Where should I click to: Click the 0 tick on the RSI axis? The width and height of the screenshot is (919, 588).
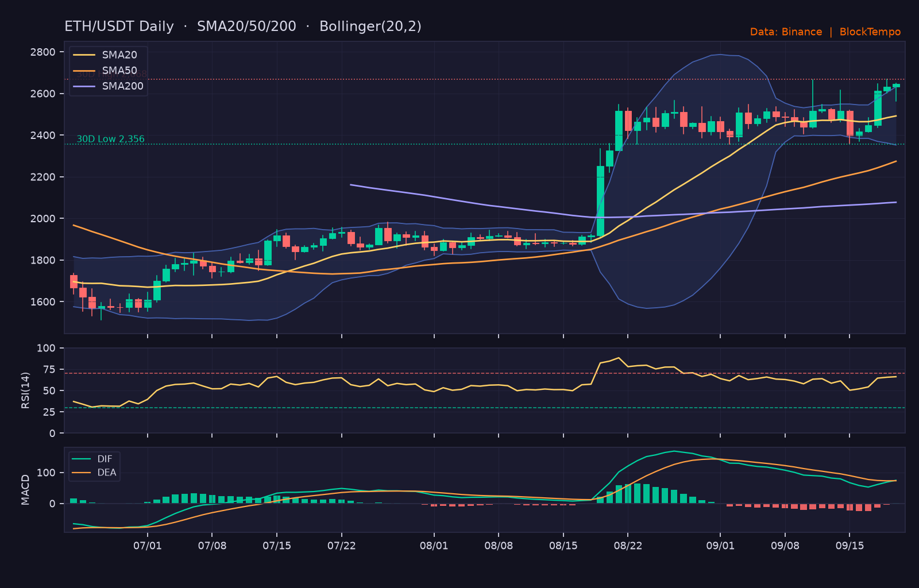pyautogui.click(x=53, y=434)
